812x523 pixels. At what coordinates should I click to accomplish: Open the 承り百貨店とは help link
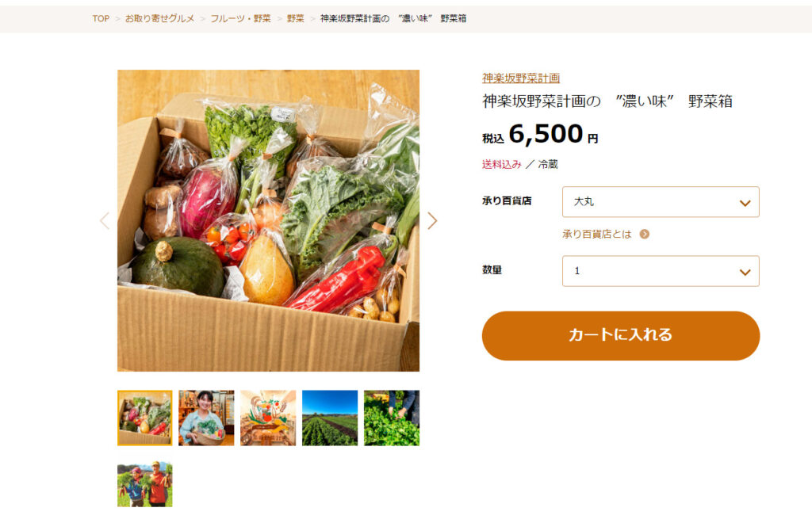[597, 235]
